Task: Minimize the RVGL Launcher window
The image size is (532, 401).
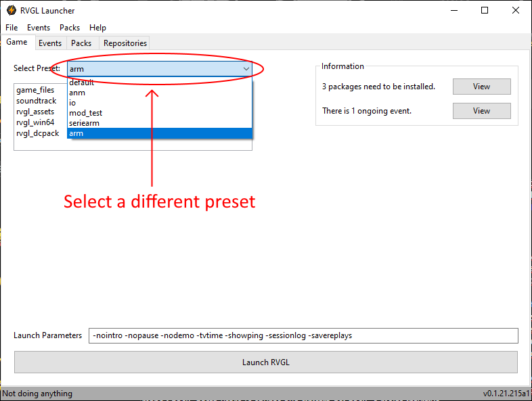Action: [454, 11]
